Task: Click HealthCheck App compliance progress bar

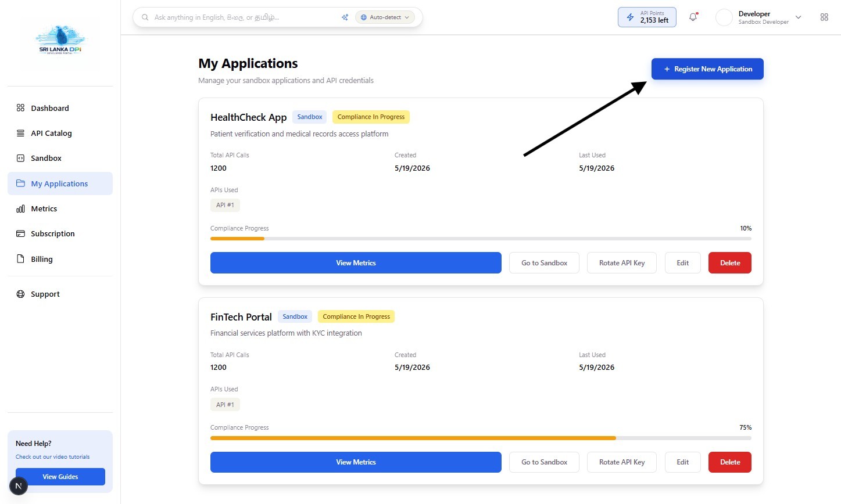Action: (x=481, y=239)
